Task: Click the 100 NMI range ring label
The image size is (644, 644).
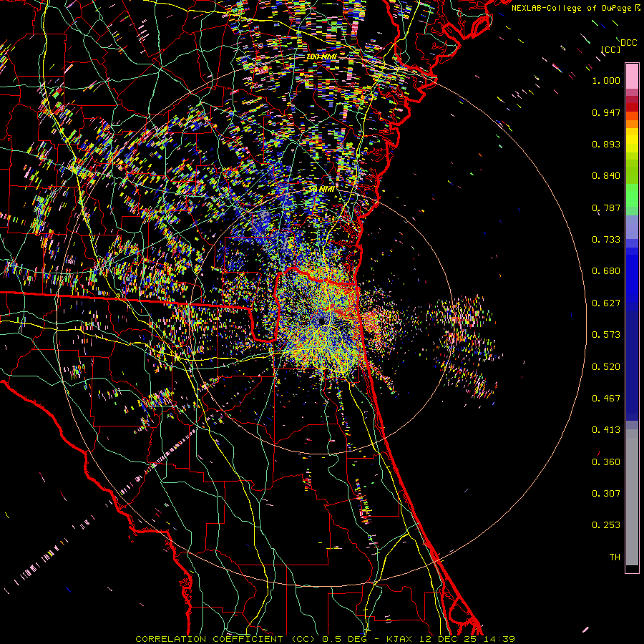Action: [321, 57]
